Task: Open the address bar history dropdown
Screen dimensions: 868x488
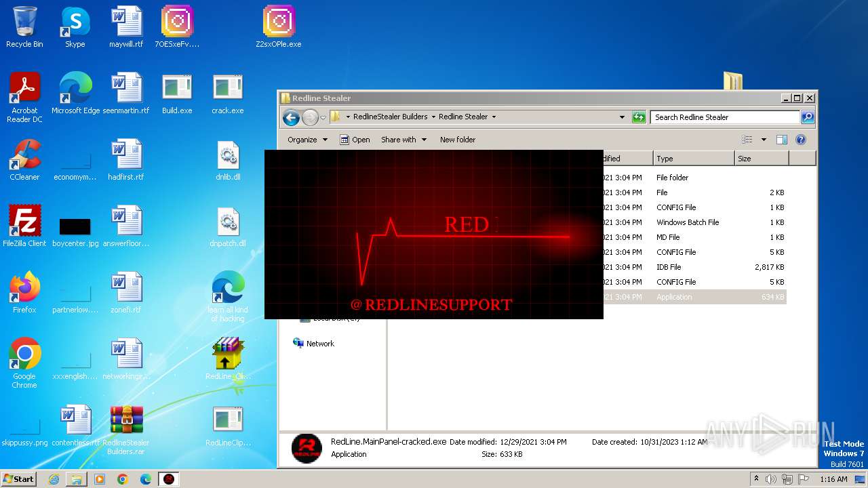Action: (x=622, y=117)
